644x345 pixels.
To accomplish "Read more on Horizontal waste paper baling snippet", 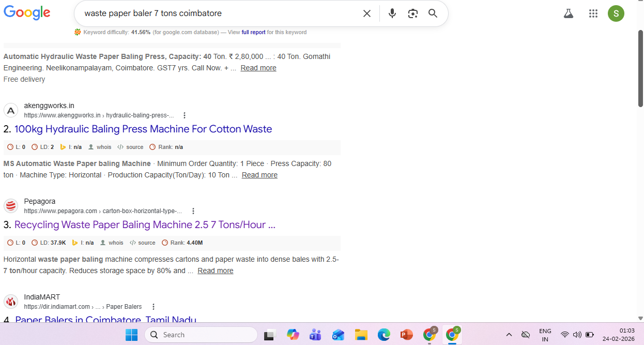I will 216,271.
